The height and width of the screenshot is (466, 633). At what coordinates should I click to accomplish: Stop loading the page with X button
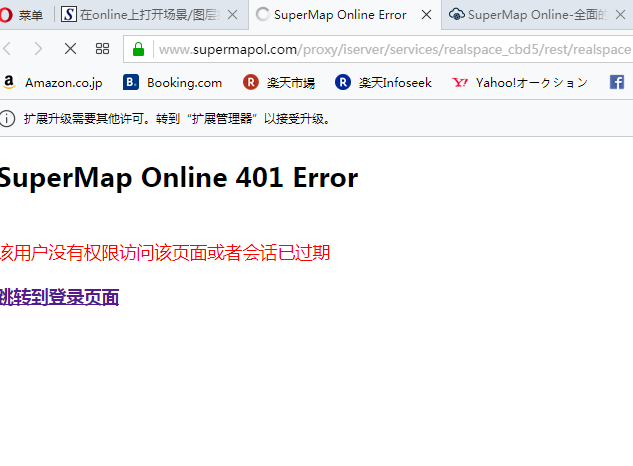tap(70, 49)
